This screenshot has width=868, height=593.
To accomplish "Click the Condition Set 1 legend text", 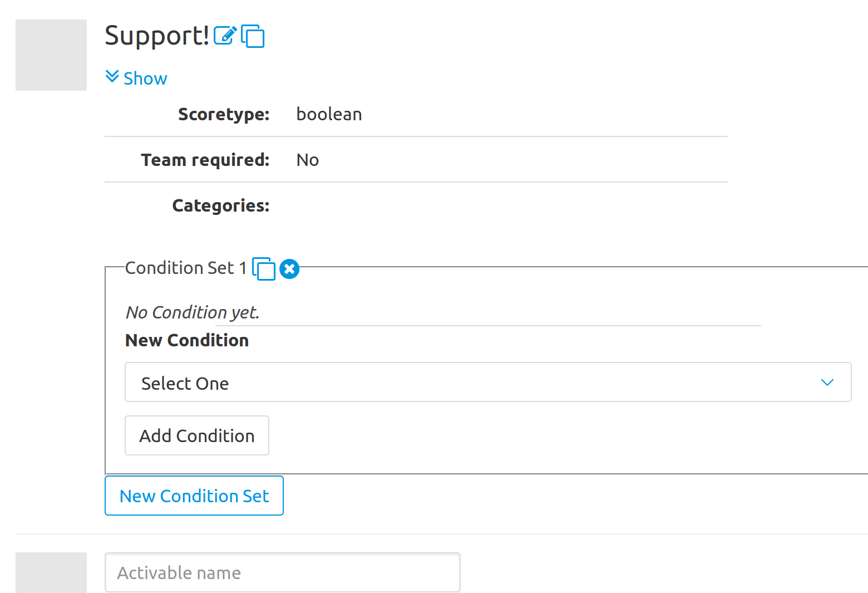I will pos(186,268).
